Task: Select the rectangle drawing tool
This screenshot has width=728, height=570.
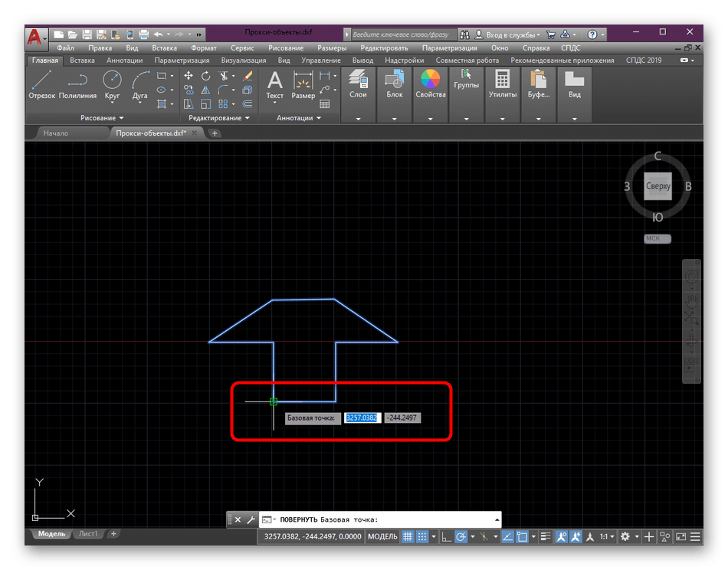Action: pos(161,76)
